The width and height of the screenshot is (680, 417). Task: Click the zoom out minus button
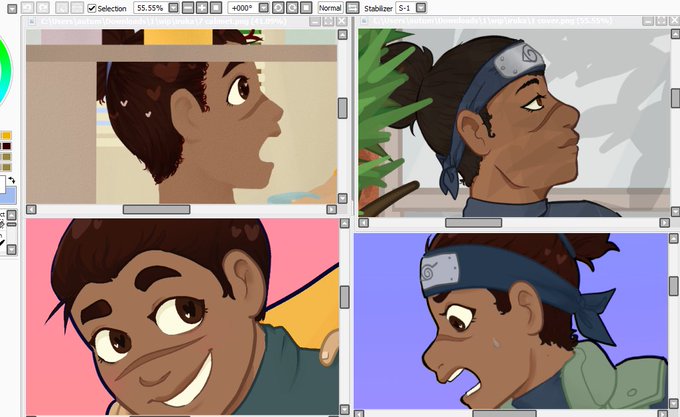pos(188,8)
